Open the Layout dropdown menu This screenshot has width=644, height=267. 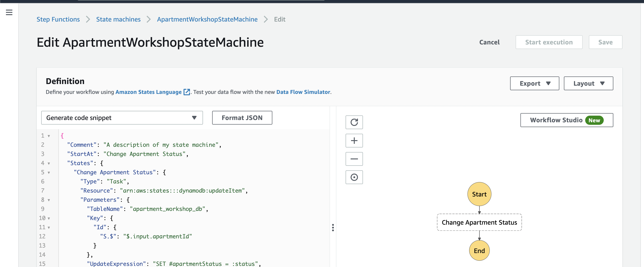pyautogui.click(x=588, y=83)
